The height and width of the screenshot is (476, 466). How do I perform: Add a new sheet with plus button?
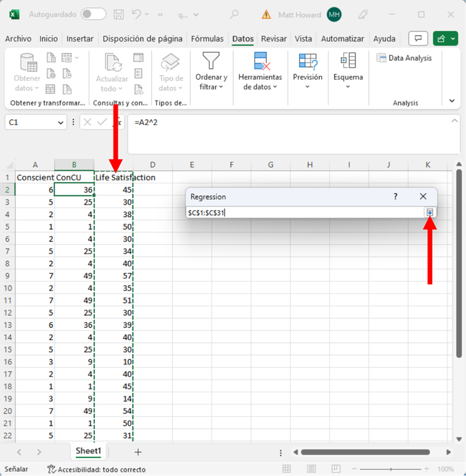138,452
